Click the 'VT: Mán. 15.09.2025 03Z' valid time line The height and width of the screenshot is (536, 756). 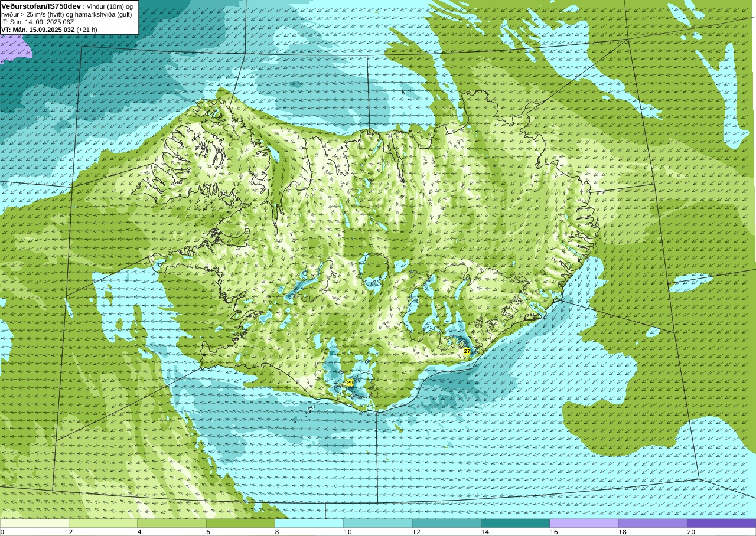pyautogui.click(x=38, y=30)
